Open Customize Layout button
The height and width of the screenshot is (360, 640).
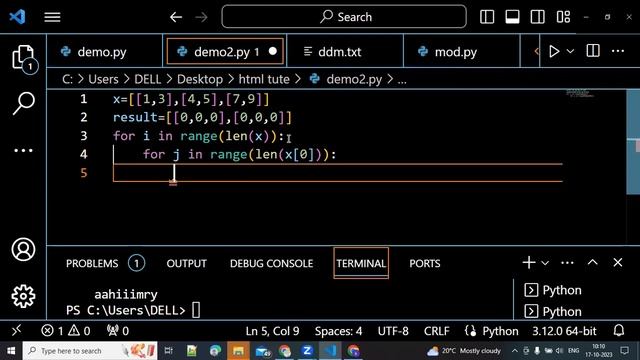[x=563, y=17]
